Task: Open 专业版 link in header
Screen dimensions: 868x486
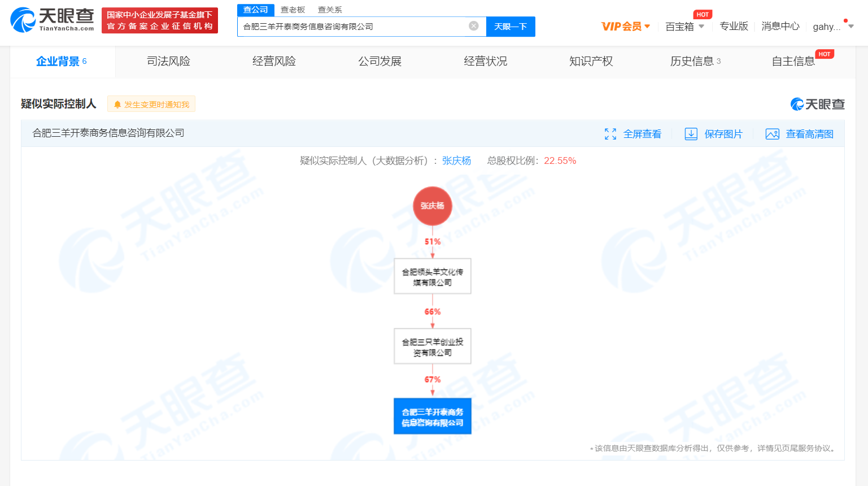Action: click(x=734, y=26)
